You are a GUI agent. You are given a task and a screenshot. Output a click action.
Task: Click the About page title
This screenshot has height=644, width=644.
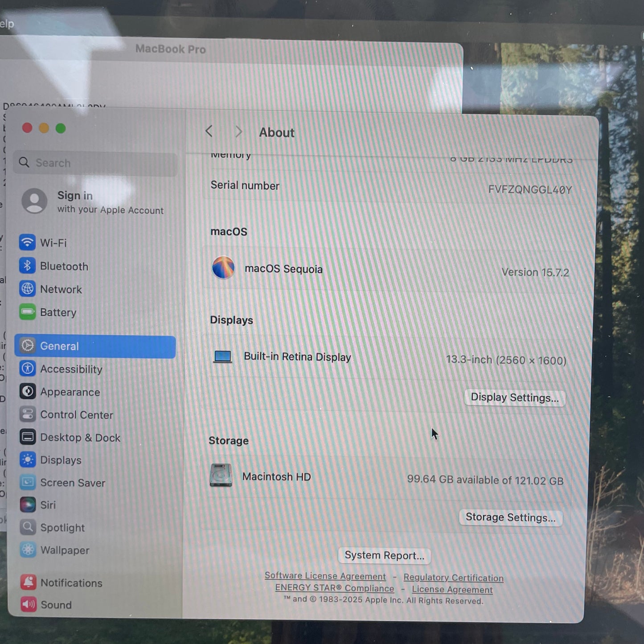pos(277,132)
